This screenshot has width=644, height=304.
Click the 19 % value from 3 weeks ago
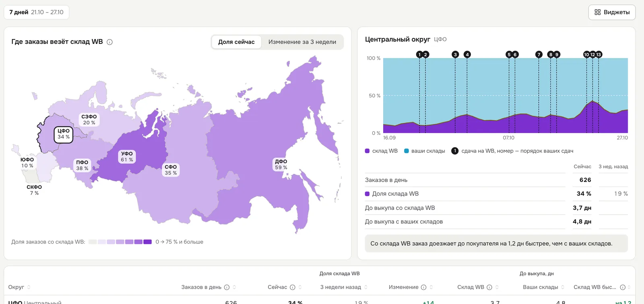[x=621, y=194]
